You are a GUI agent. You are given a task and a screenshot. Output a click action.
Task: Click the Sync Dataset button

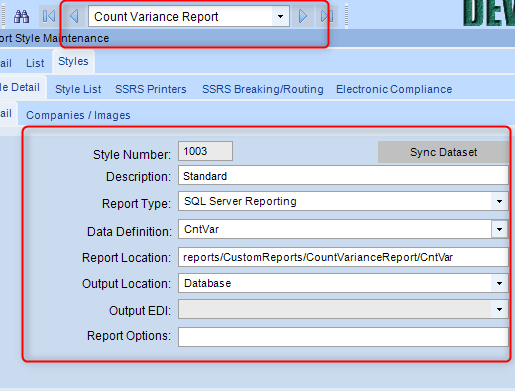pyautogui.click(x=443, y=152)
